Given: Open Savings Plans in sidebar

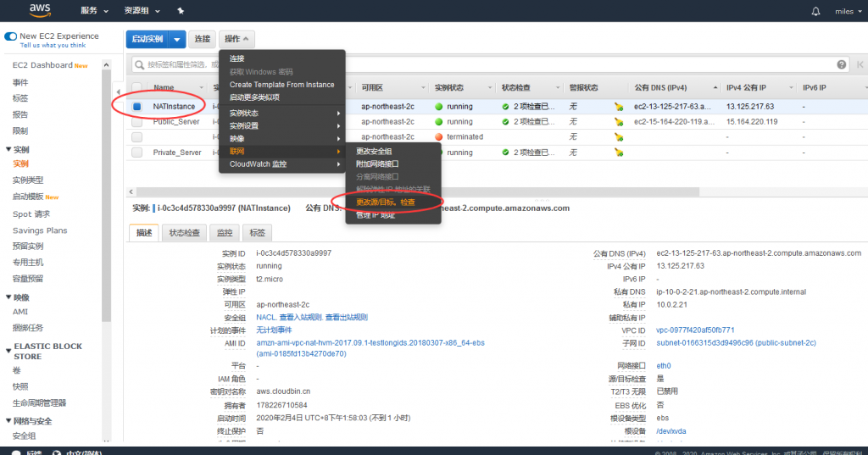Looking at the screenshot, I should [40, 230].
